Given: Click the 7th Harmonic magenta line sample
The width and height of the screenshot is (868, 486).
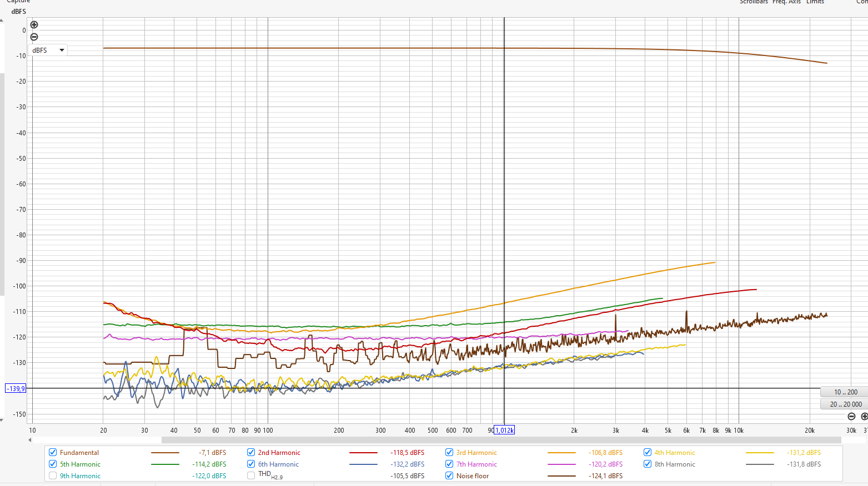Looking at the screenshot, I should click(x=561, y=464).
